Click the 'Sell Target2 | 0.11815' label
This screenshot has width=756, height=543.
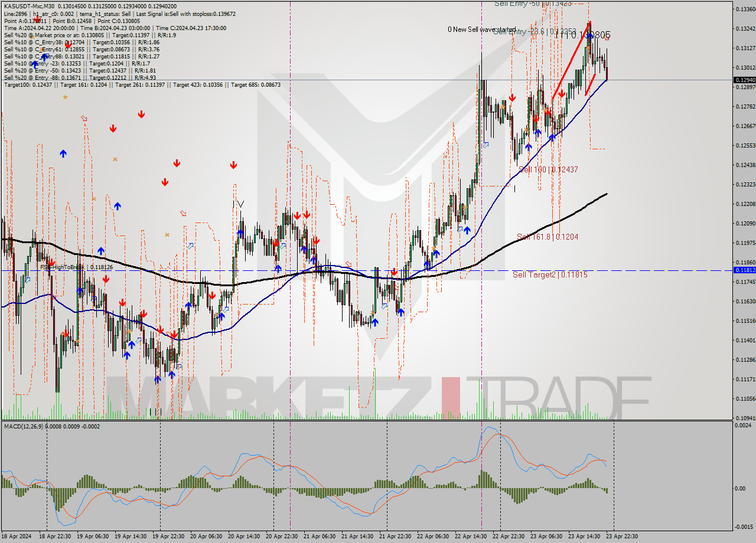pos(550,274)
